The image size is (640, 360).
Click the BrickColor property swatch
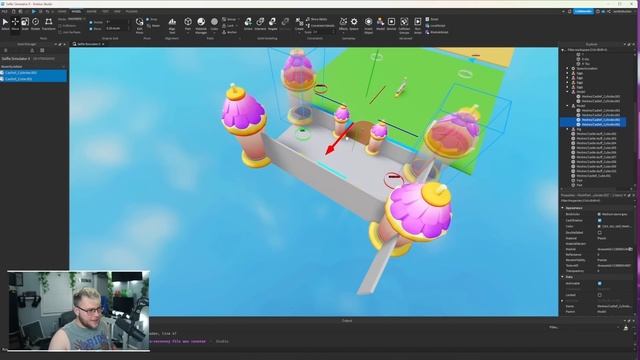[599, 214]
